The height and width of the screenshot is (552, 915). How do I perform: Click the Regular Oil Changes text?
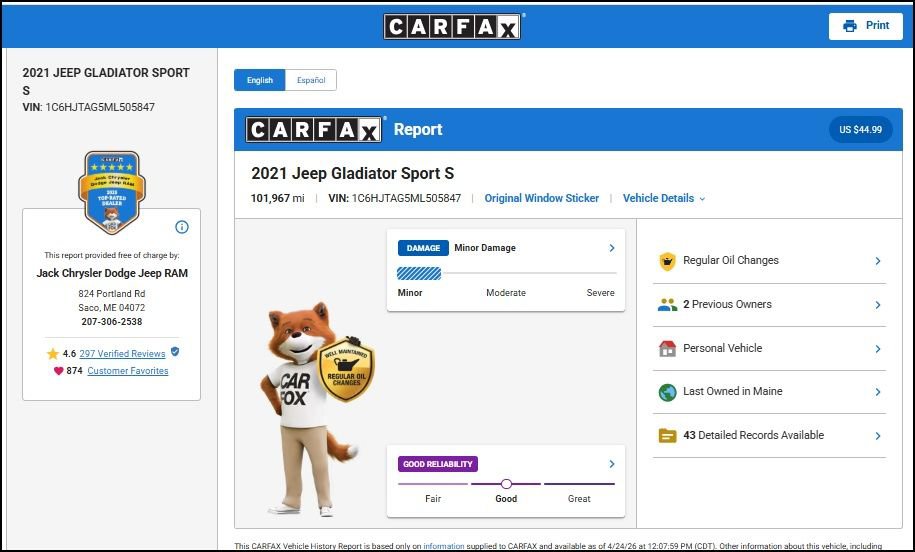click(x=731, y=260)
